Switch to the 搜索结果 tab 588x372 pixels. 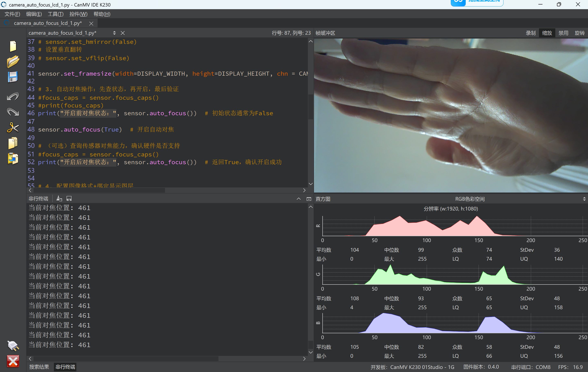click(39, 367)
